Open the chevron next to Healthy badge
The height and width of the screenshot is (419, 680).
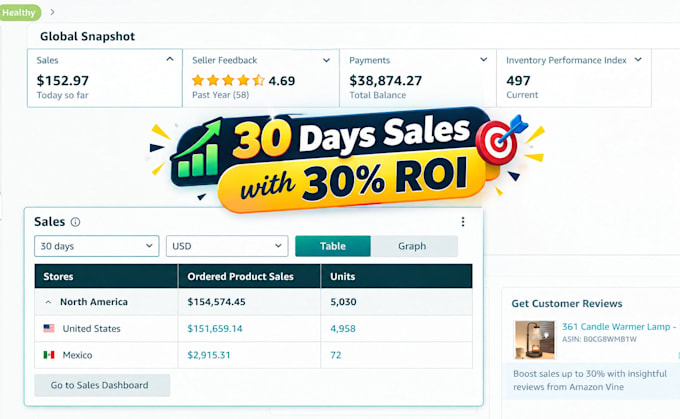click(x=52, y=12)
